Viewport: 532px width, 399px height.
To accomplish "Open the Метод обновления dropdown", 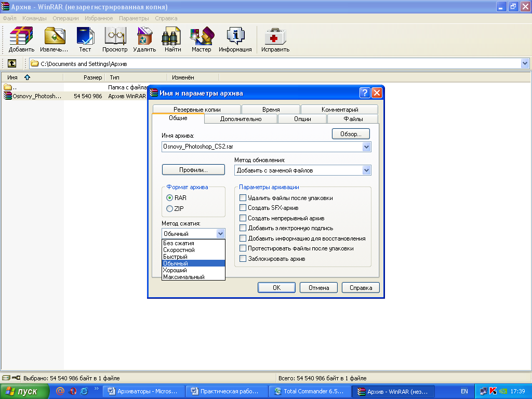I will [x=366, y=170].
